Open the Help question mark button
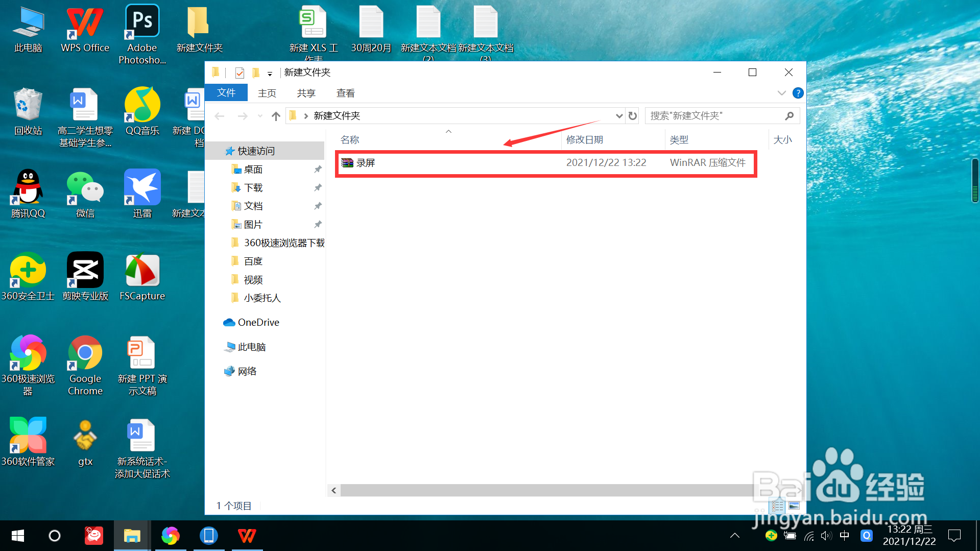This screenshot has height=551, width=980. (798, 92)
